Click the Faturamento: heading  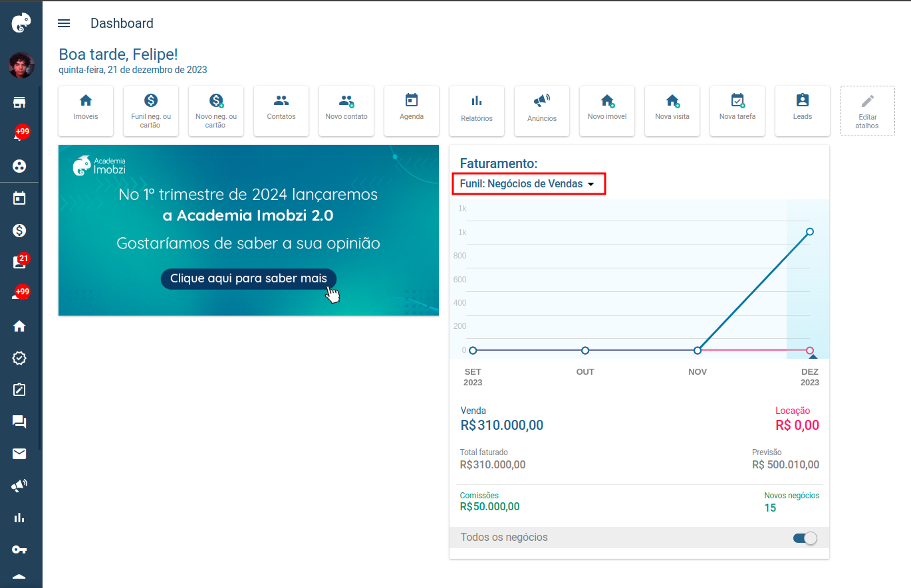[499, 163]
